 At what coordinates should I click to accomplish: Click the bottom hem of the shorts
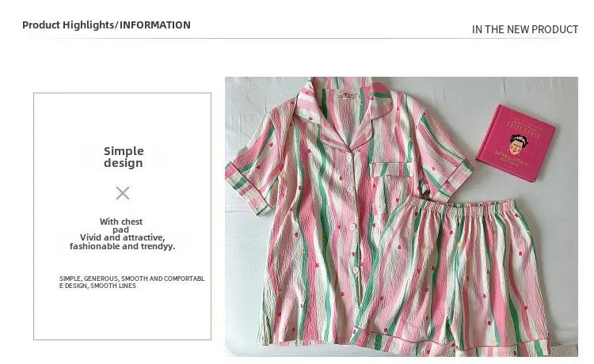pos(451,342)
